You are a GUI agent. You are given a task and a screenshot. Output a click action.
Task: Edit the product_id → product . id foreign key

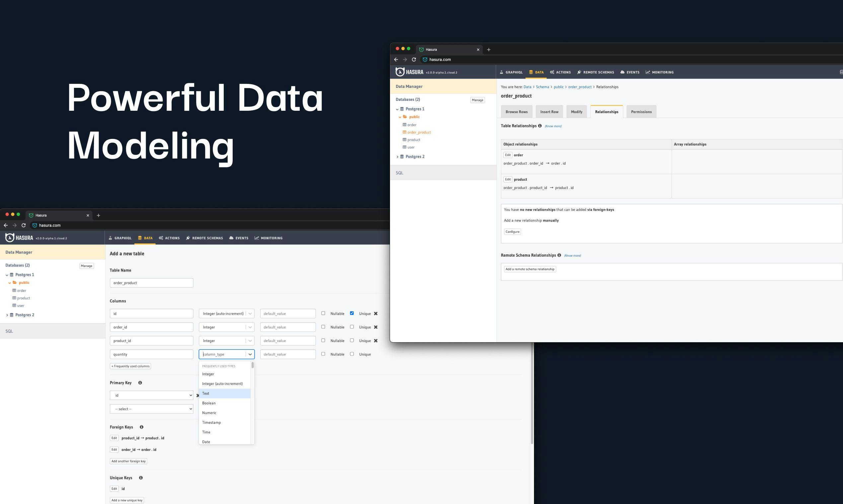pyautogui.click(x=114, y=438)
